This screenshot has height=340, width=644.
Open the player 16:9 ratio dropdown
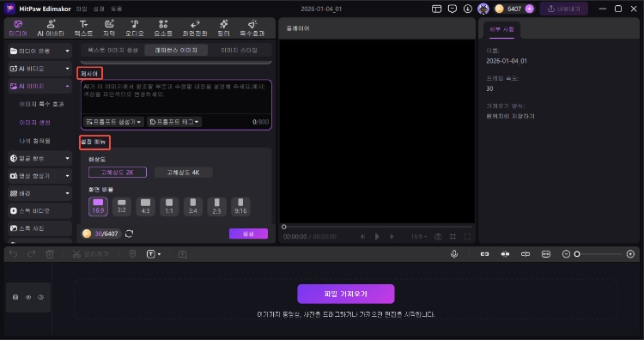418,236
